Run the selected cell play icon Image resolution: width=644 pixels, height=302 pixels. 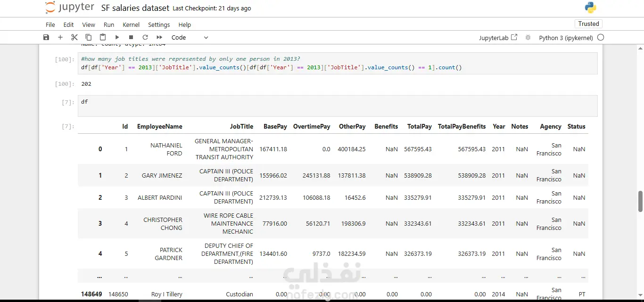point(117,37)
